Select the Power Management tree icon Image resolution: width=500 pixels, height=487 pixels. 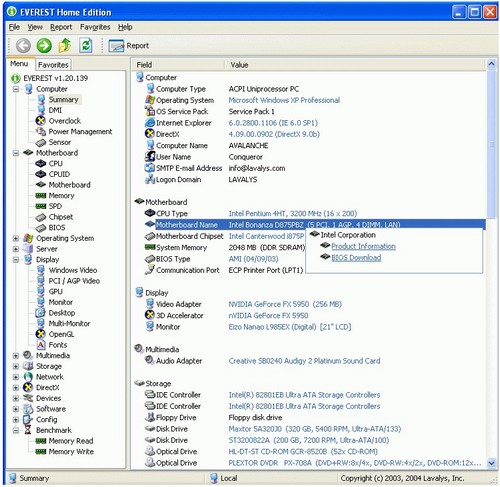point(41,131)
